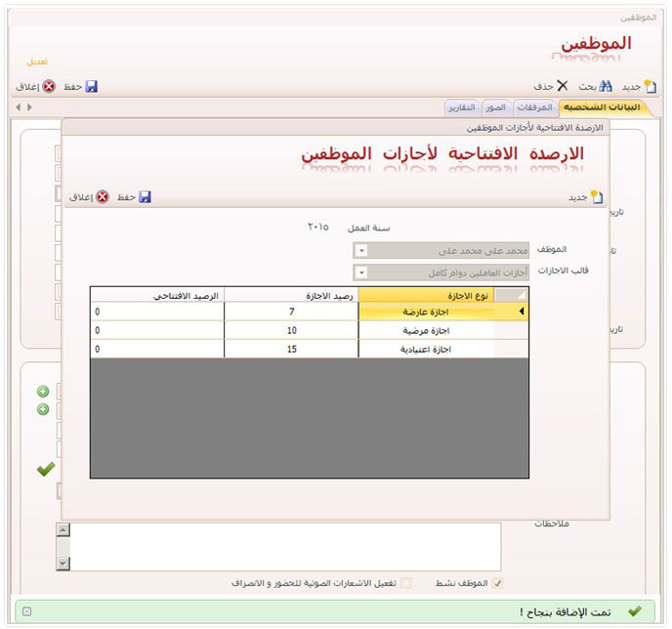The width and height of the screenshot is (672, 629).
Task: Click the notes scrollbar down arrow
Action: [x=63, y=563]
